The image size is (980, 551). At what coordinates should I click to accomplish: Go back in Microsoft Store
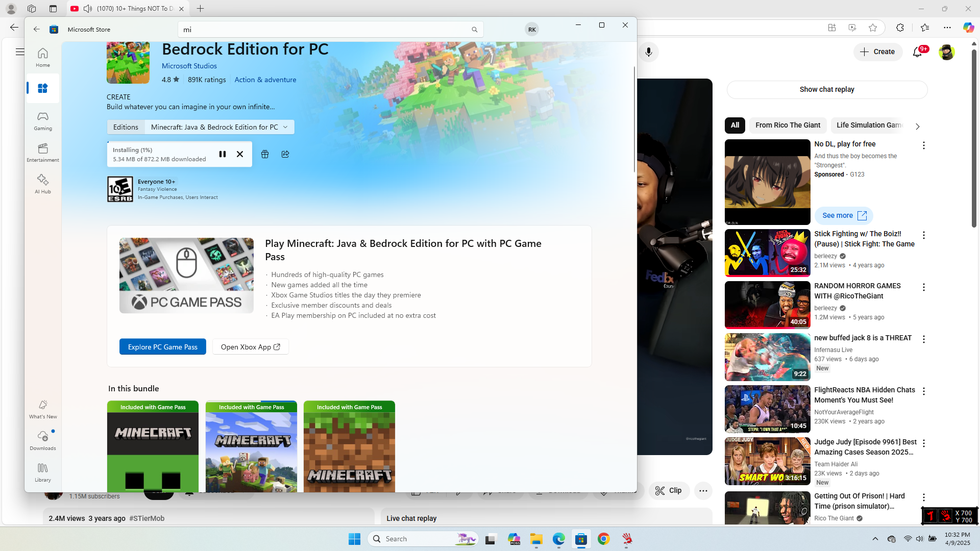pyautogui.click(x=37, y=30)
